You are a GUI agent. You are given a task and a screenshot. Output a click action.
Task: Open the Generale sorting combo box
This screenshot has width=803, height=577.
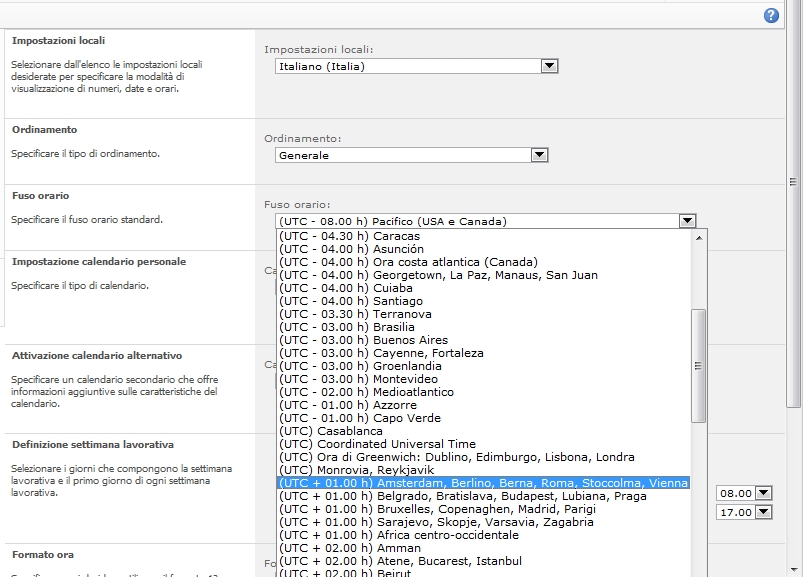click(x=400, y=154)
